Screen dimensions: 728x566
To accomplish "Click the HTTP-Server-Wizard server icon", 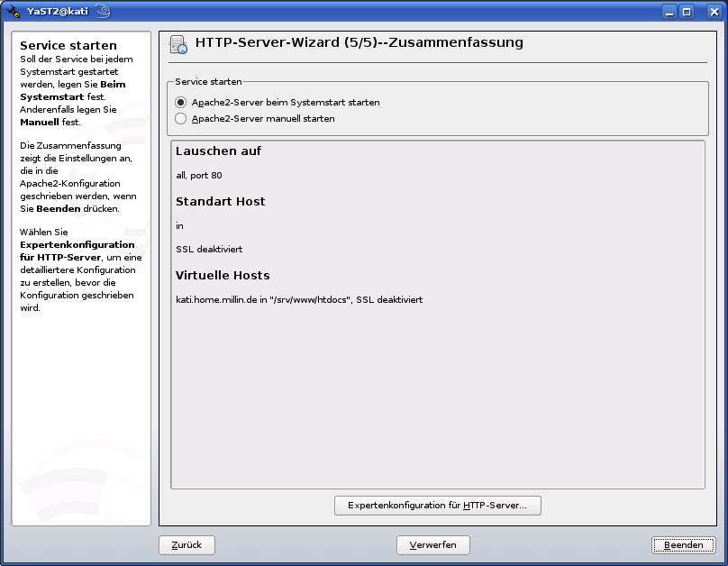I will pos(178,44).
